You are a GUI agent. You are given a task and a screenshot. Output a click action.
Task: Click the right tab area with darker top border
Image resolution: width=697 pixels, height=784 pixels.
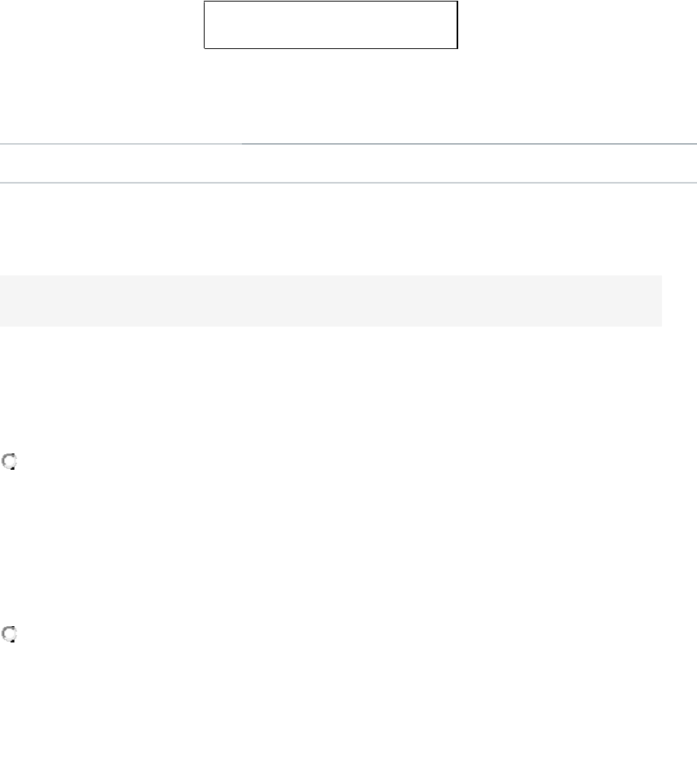(469, 163)
